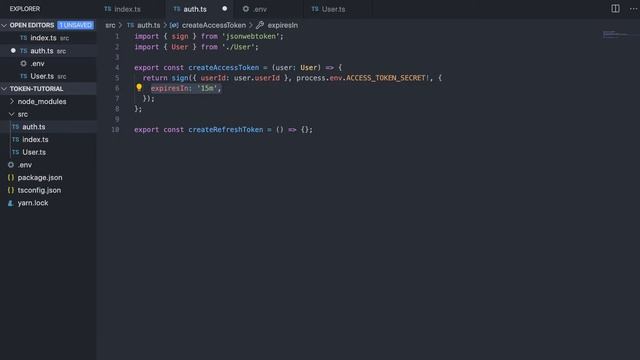Click ACCESS_TOKEN_SECRET in the code
Screen dimensions: 640x360
coord(387,78)
